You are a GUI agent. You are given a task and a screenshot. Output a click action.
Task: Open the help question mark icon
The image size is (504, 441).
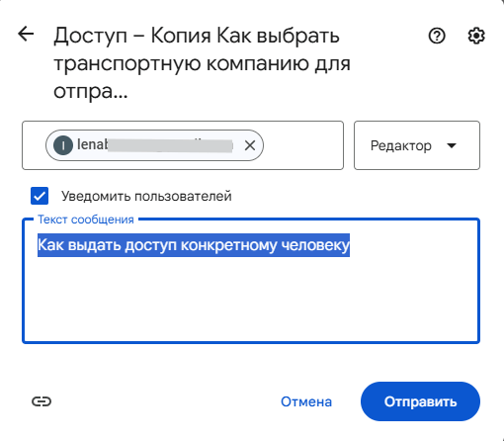point(437,36)
